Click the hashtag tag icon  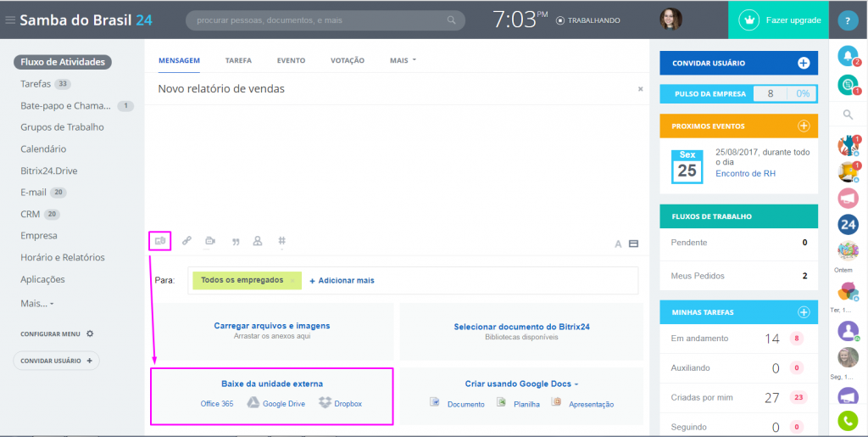[x=281, y=241]
